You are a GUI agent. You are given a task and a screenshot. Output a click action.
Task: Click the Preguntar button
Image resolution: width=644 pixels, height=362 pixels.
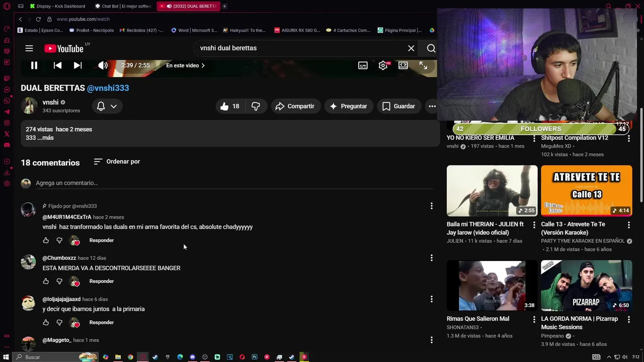click(348, 106)
